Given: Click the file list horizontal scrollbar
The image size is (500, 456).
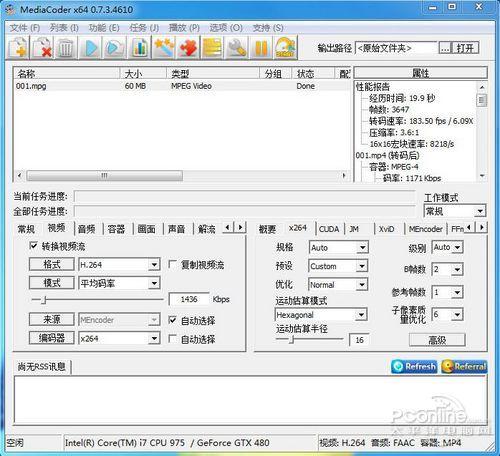Looking at the screenshot, I should pos(104,175).
